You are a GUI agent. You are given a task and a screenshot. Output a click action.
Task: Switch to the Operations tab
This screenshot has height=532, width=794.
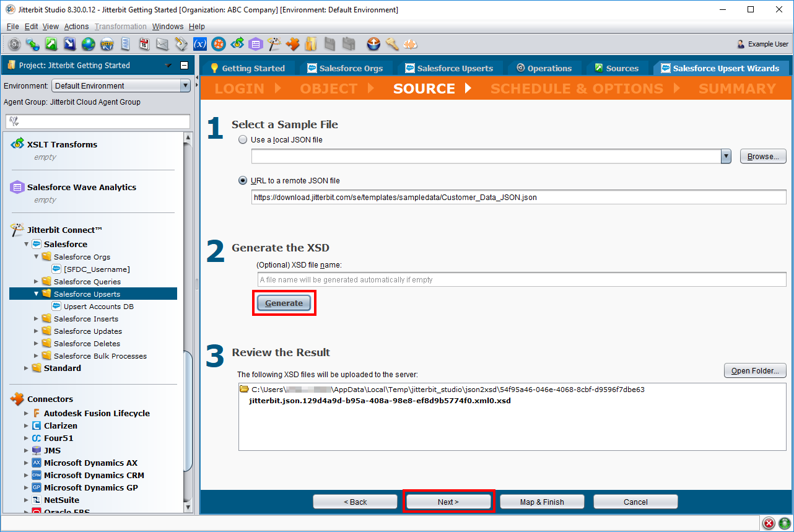point(543,68)
